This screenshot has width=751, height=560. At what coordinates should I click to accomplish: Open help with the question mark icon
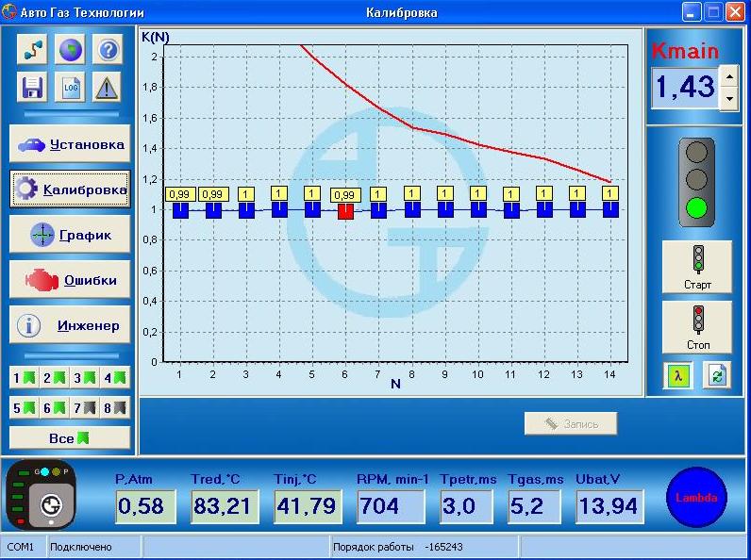(108, 50)
